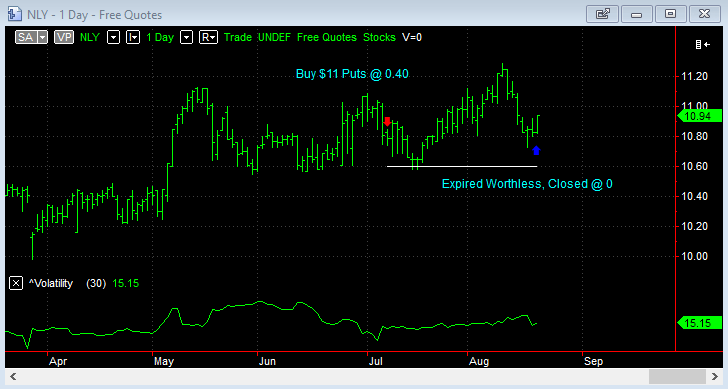
Task: Minimize the NLY chart window
Action: point(637,14)
